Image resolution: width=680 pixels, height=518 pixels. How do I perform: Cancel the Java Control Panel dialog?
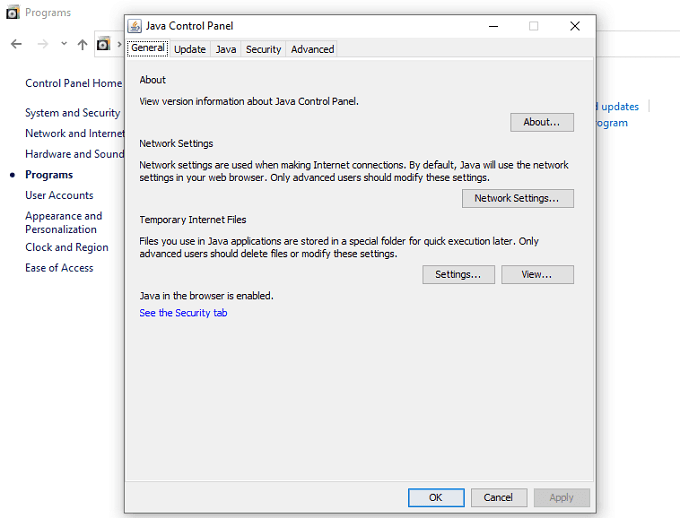click(x=498, y=497)
